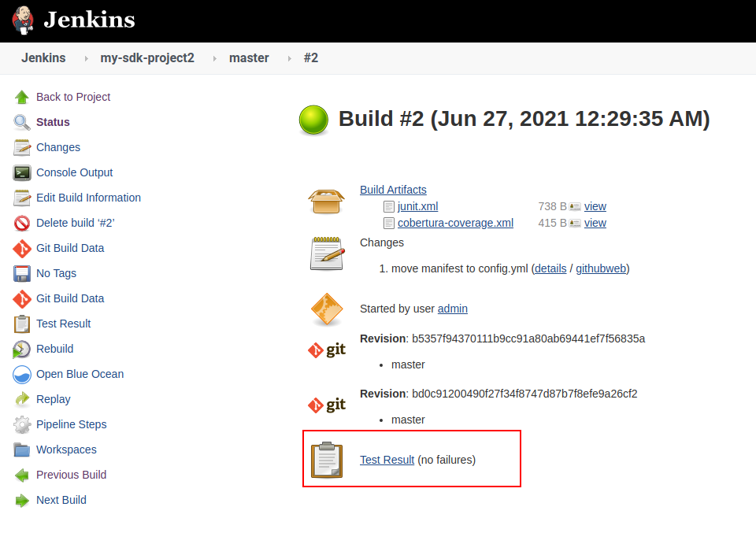Click the clock Rebuild icon
This screenshot has width=756, height=555.
22,350
